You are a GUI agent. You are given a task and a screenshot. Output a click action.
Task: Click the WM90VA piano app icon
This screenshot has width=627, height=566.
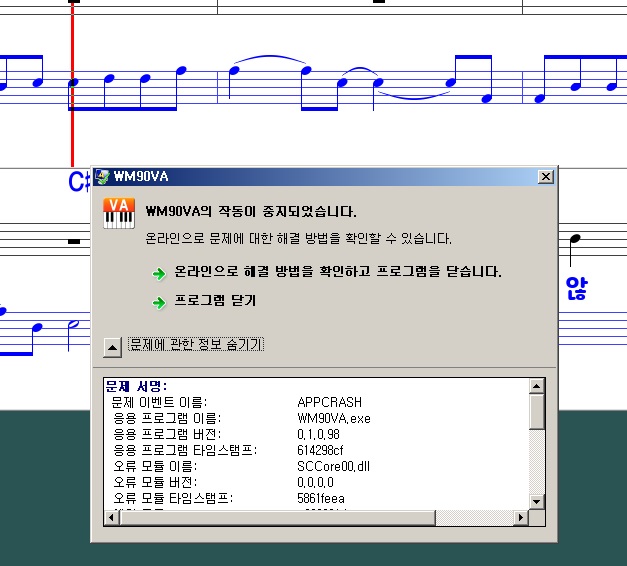click(x=119, y=213)
